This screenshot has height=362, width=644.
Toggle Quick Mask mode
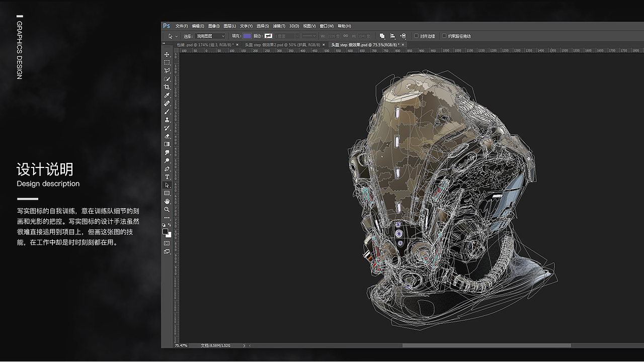(167, 243)
